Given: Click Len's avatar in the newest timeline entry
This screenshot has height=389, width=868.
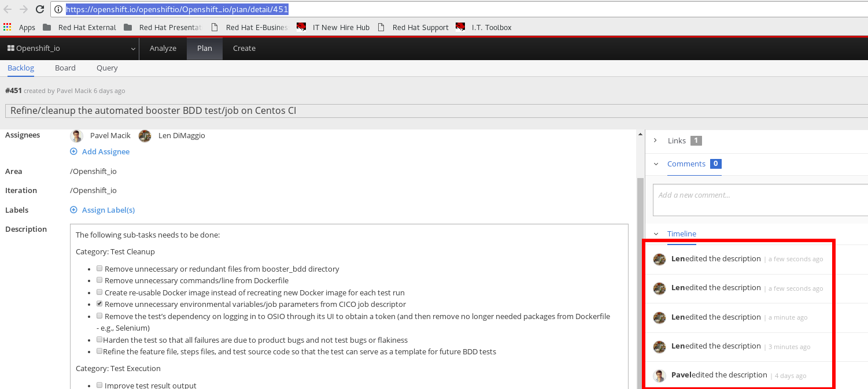Looking at the screenshot, I should (x=659, y=259).
